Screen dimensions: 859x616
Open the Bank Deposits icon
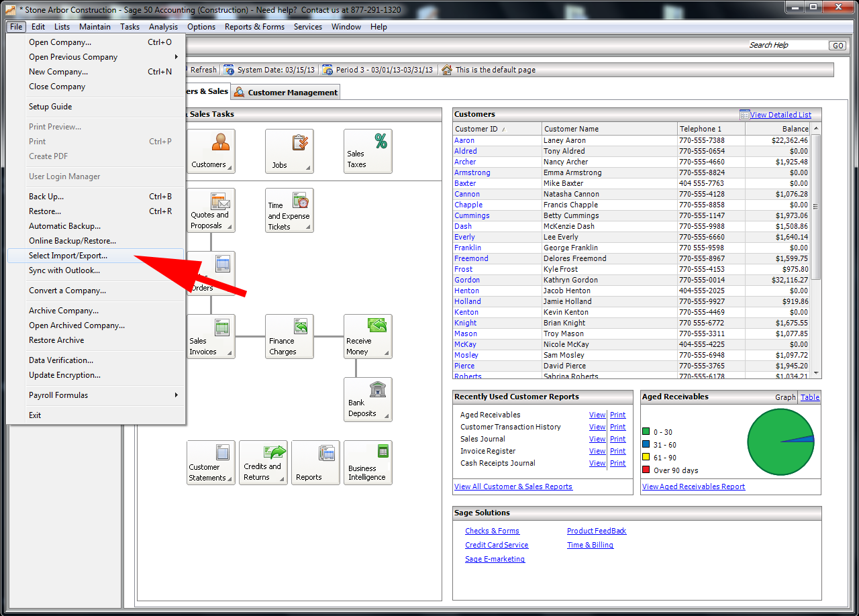pyautogui.click(x=368, y=399)
